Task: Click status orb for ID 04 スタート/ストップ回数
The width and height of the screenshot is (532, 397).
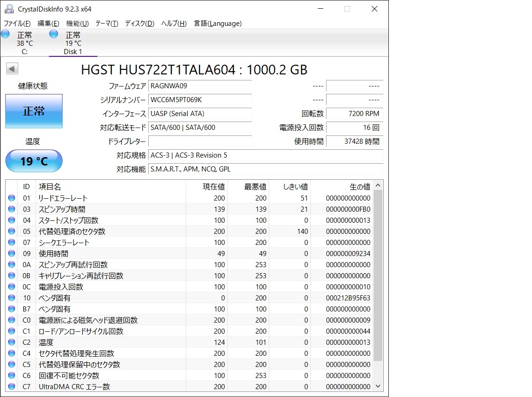Action: (x=12, y=220)
